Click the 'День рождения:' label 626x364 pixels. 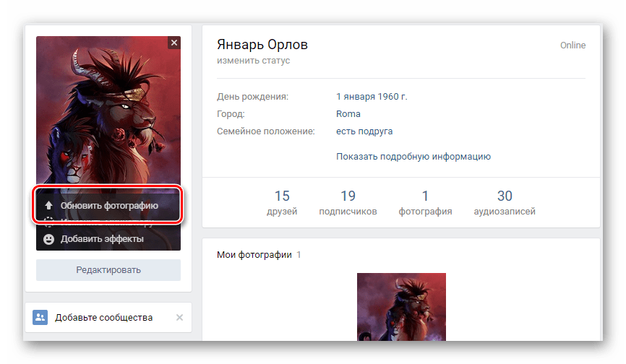click(x=252, y=97)
